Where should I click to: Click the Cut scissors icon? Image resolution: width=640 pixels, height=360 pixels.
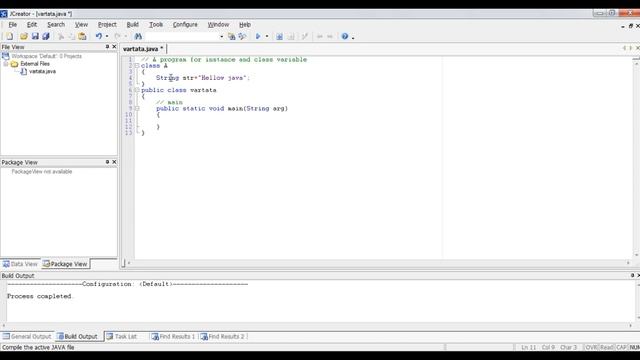tap(61, 36)
